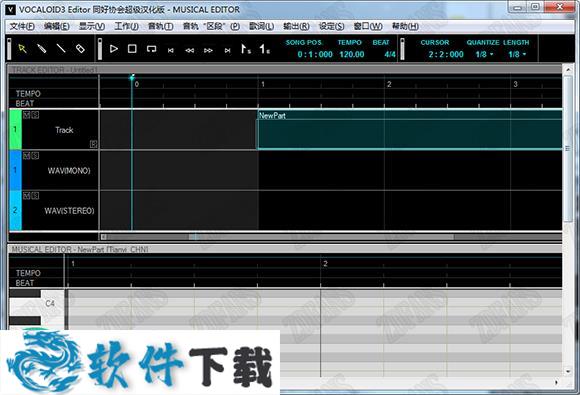Screen dimensions: 580x395
Task: Open the 歌词(L) menu
Action: click(262, 26)
